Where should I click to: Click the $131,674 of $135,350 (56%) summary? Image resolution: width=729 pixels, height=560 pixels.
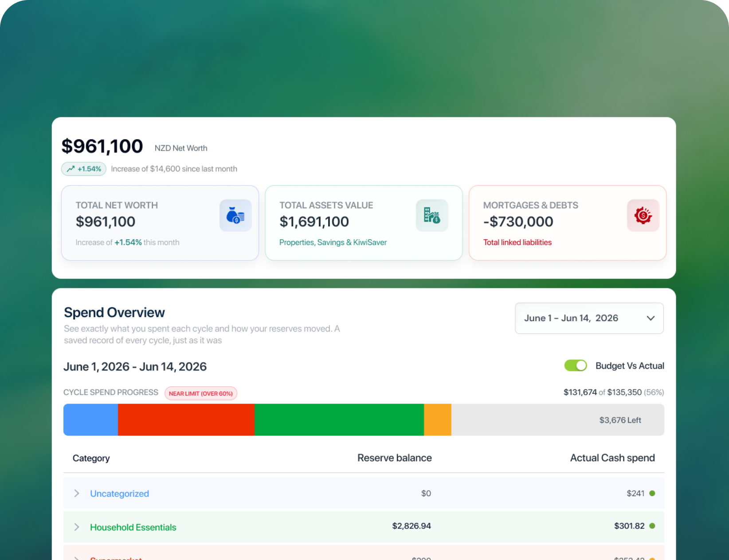614,392
